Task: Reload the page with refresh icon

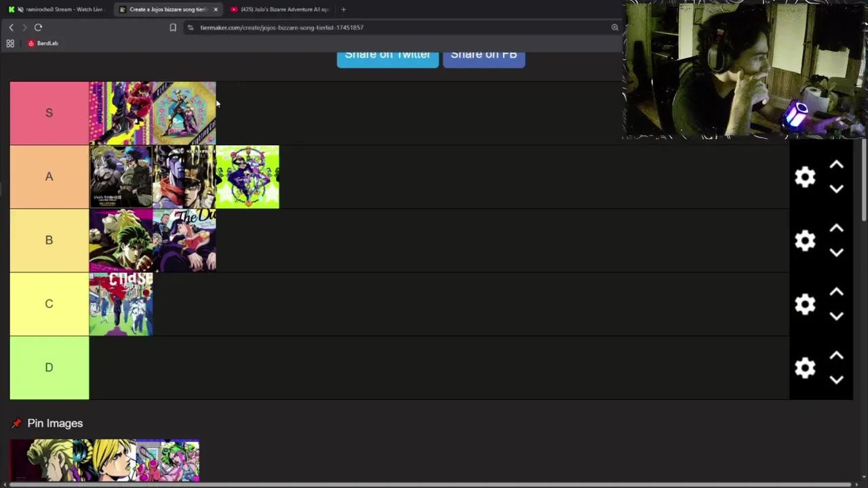Action: (x=38, y=27)
